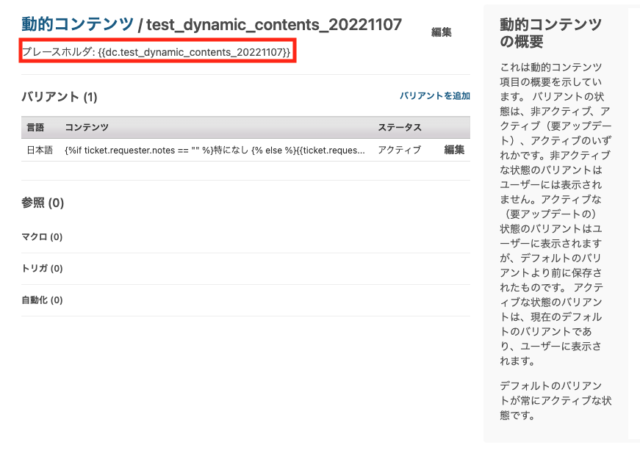This screenshot has width=640, height=467.
Task: Click the アクティブ status cell
Action: 399,150
